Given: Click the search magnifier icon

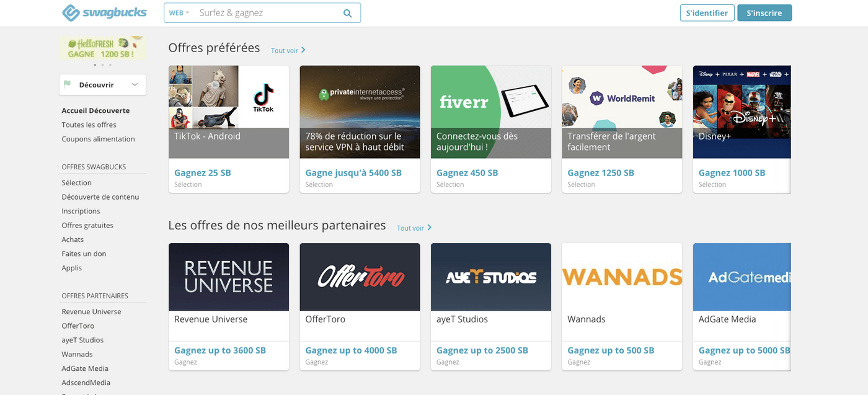Looking at the screenshot, I should coord(348,13).
